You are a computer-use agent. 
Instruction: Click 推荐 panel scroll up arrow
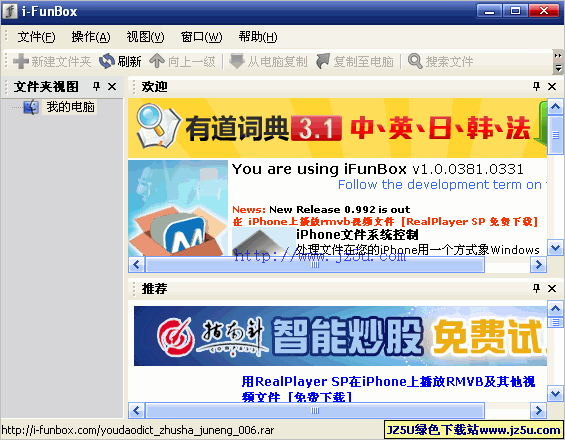coord(555,308)
